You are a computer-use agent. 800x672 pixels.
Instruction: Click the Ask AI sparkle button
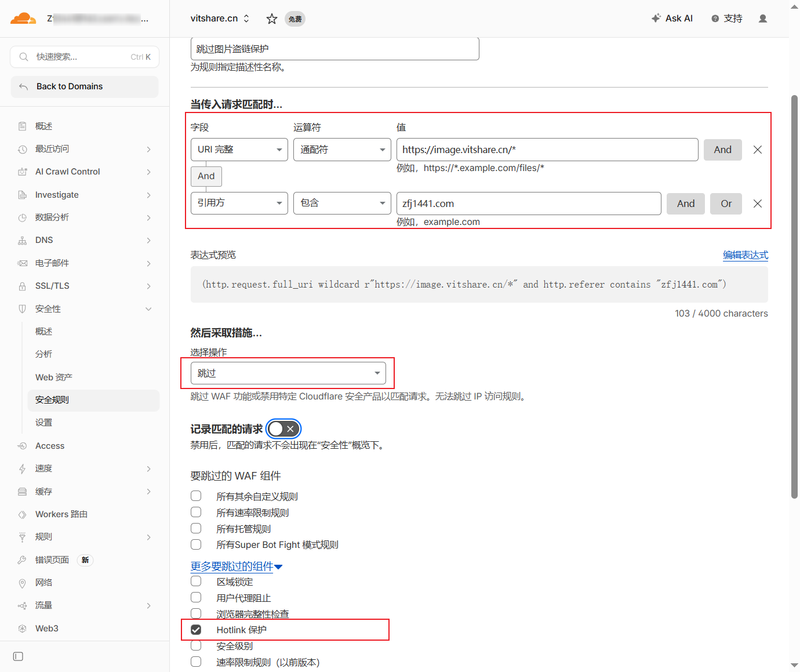[672, 19]
